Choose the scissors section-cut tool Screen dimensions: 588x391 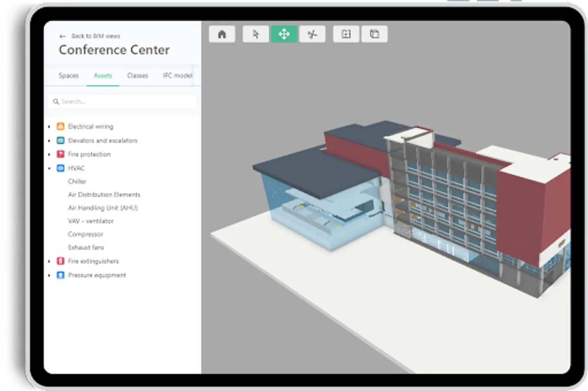point(312,34)
